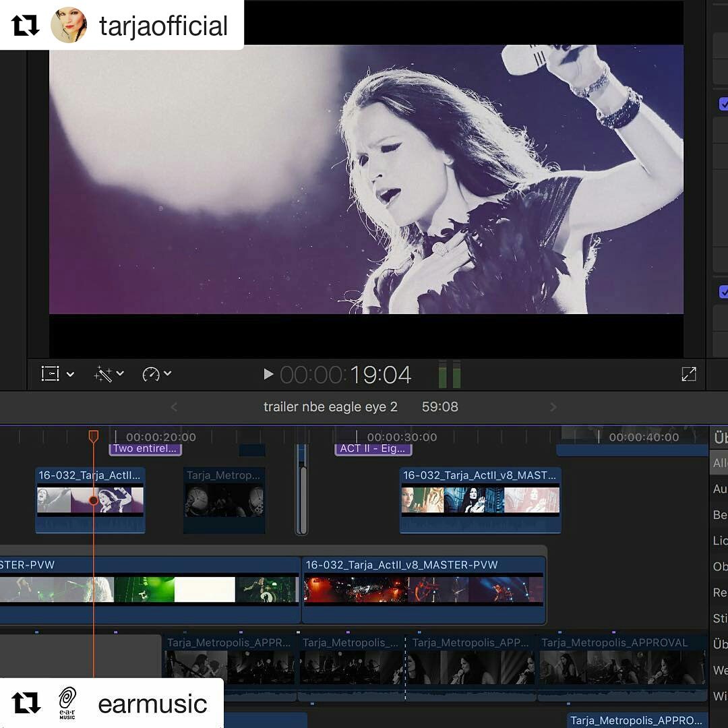Open the tarjaofficial repost profile picture
728x728 pixels.
click(x=69, y=25)
